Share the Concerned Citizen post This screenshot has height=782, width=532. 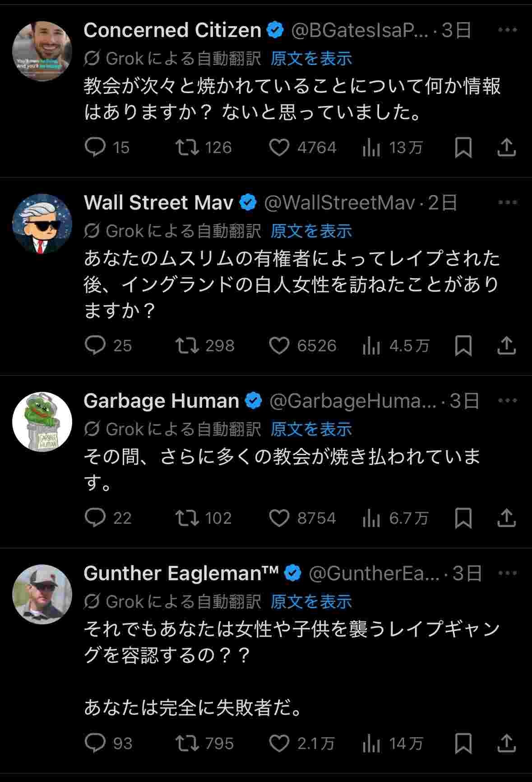pos(506,147)
